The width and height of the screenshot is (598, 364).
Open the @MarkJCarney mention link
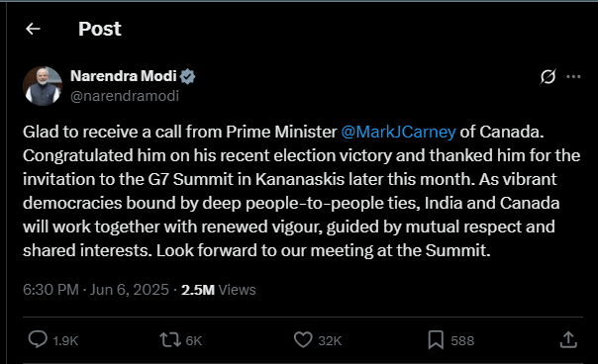(x=398, y=132)
